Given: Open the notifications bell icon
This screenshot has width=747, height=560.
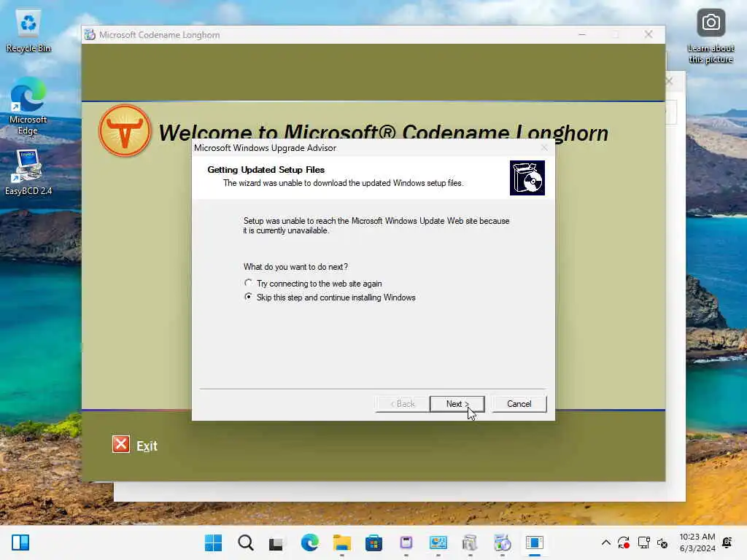Looking at the screenshot, I should click(x=727, y=542).
